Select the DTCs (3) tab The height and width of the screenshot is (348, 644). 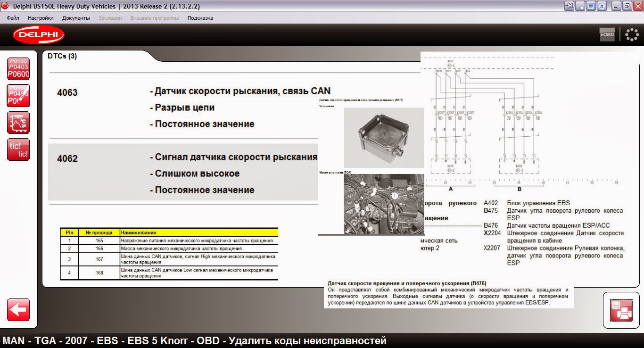62,56
